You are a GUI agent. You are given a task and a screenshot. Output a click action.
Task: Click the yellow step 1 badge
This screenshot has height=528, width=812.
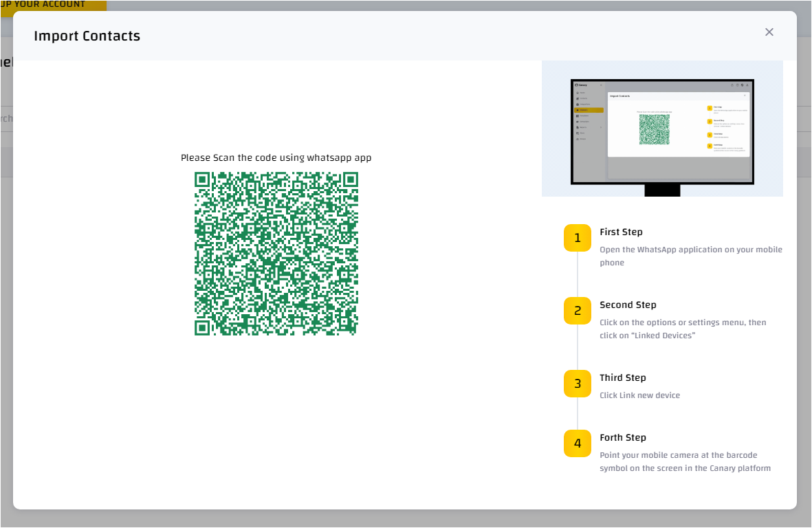point(578,238)
